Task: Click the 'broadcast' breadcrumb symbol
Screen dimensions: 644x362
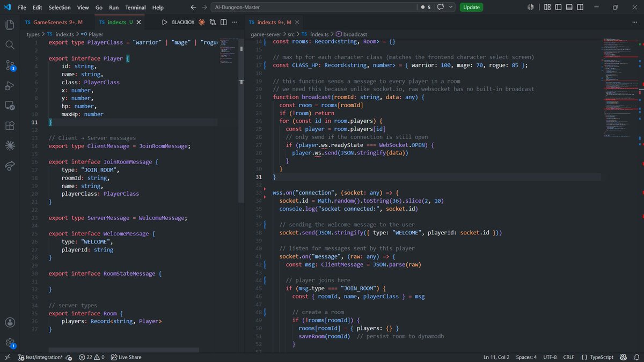Action: click(355, 34)
